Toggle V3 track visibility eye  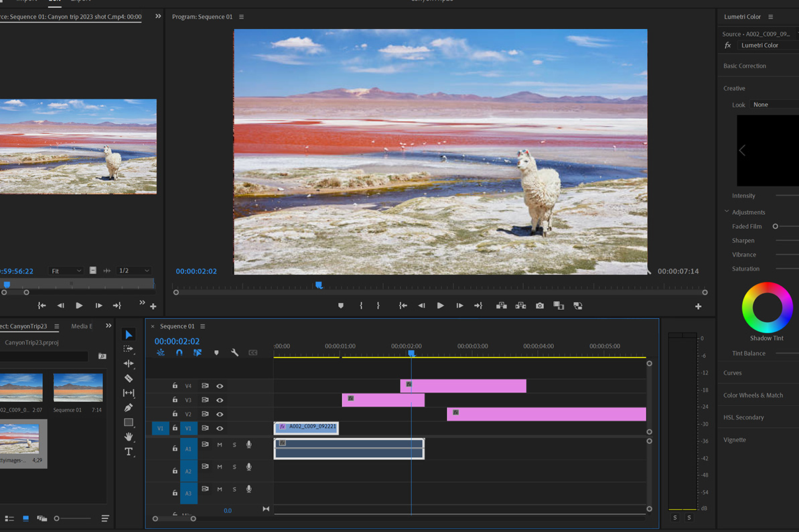point(220,400)
